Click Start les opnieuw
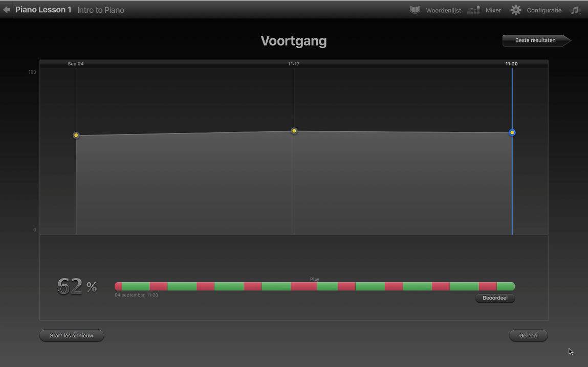Screen dimensions: 588x367 coord(72,335)
